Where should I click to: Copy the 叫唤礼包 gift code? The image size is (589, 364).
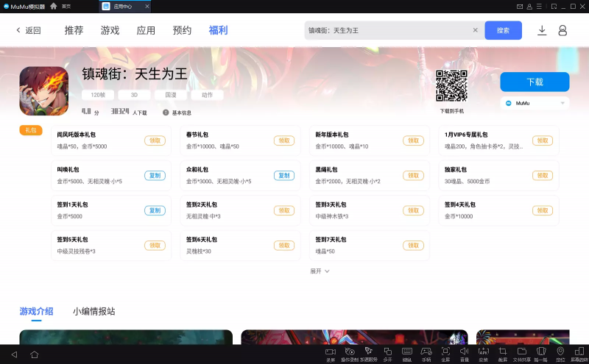pyautogui.click(x=155, y=176)
